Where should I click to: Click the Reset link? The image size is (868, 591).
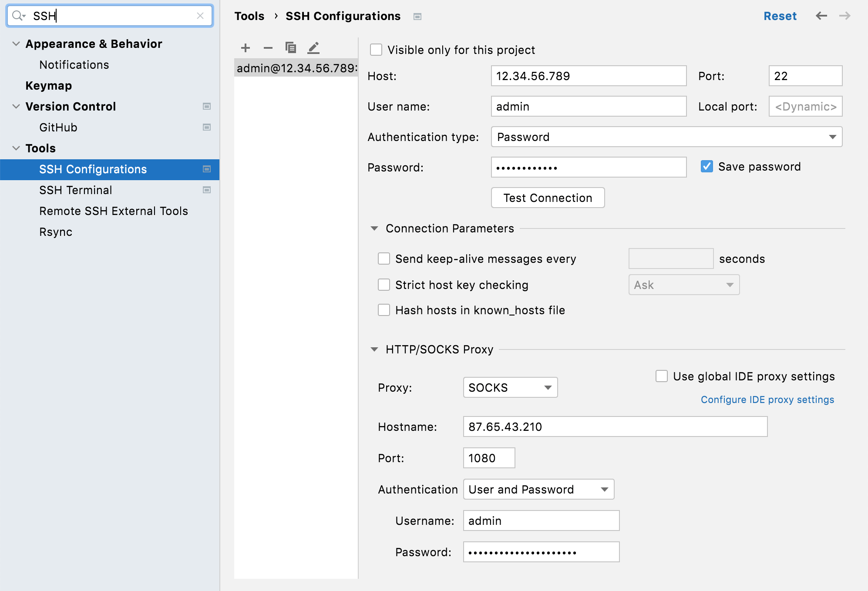pos(780,16)
